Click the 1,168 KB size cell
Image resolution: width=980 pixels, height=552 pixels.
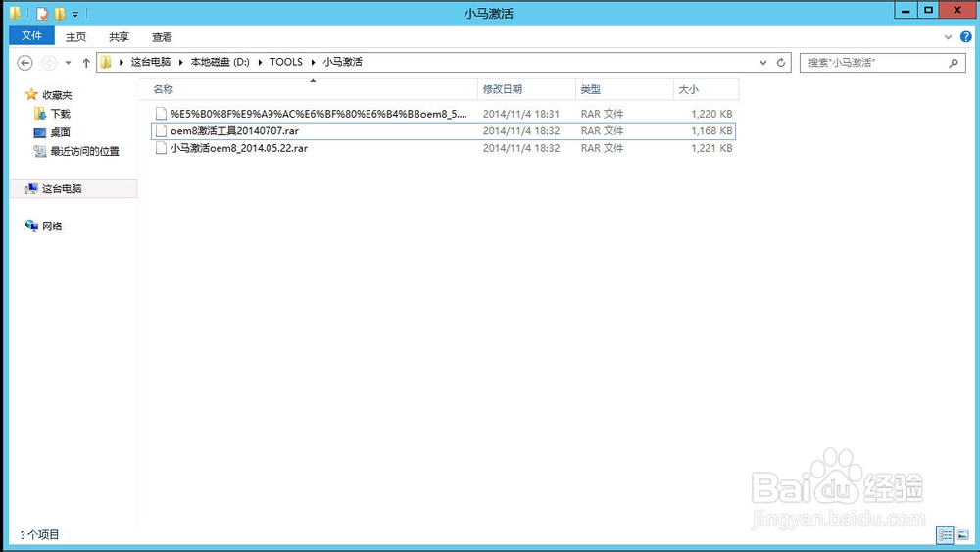click(711, 130)
